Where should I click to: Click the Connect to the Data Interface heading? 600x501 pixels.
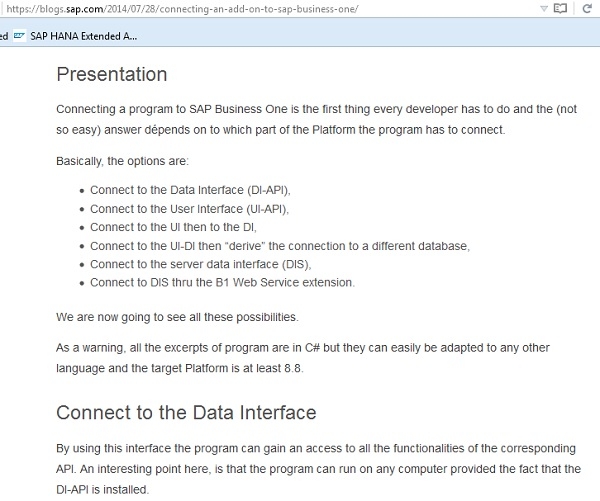click(186, 413)
